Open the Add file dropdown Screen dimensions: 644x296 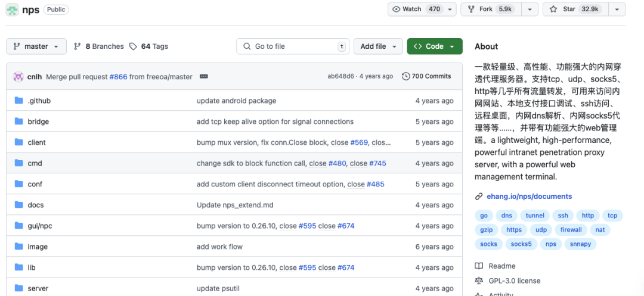tap(378, 46)
